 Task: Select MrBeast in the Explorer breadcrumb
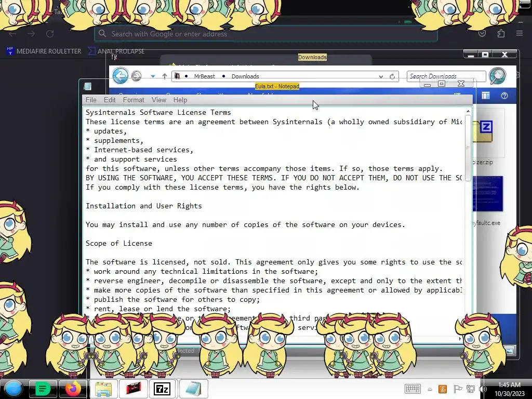click(x=204, y=76)
